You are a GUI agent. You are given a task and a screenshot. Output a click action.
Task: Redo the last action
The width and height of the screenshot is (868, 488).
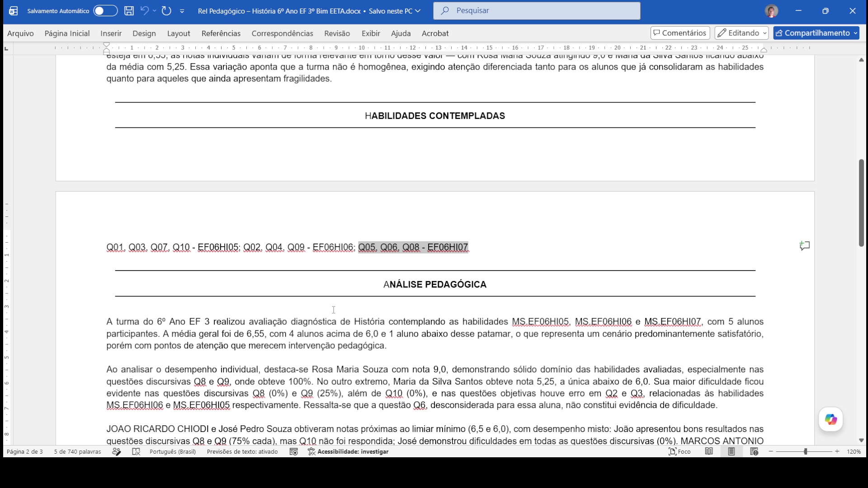tap(166, 10)
